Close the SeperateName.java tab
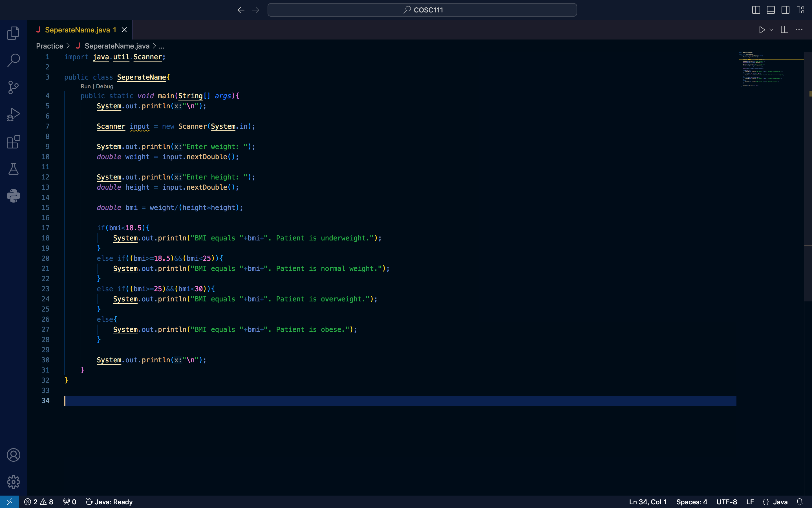The image size is (812, 508). pos(124,30)
